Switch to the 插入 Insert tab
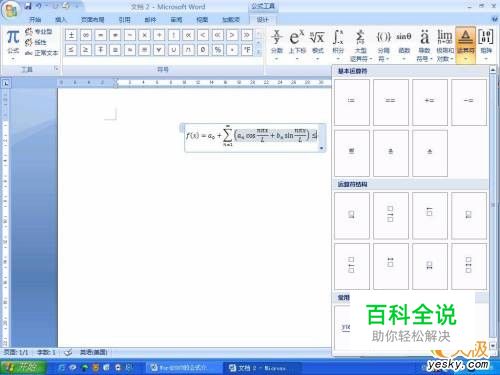Image resolution: width=500 pixels, height=375 pixels. click(x=61, y=20)
